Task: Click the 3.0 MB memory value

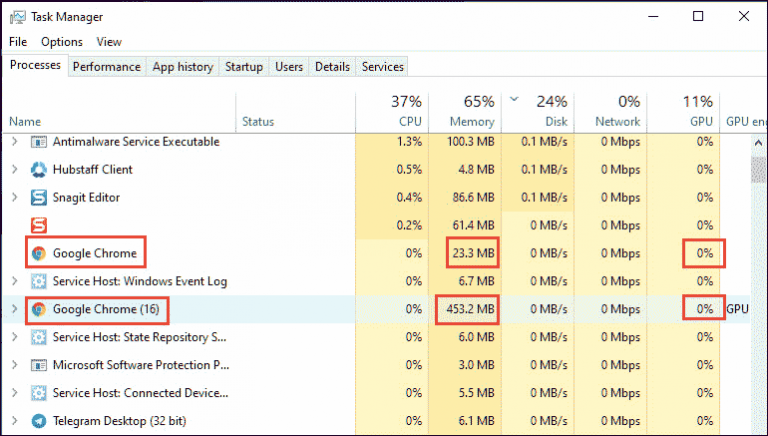Action: point(477,365)
